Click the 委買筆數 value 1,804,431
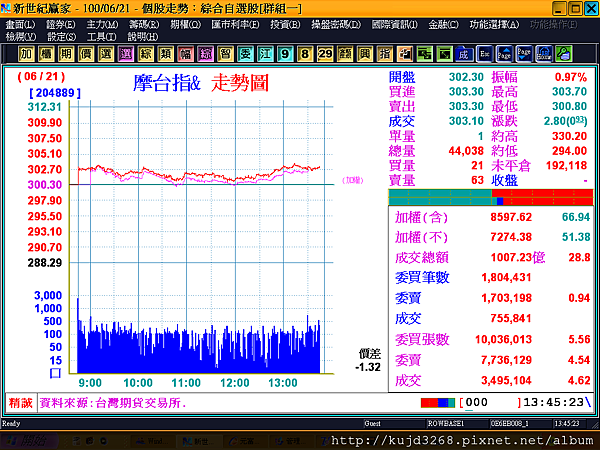This screenshot has height=450, width=600. pos(507,278)
